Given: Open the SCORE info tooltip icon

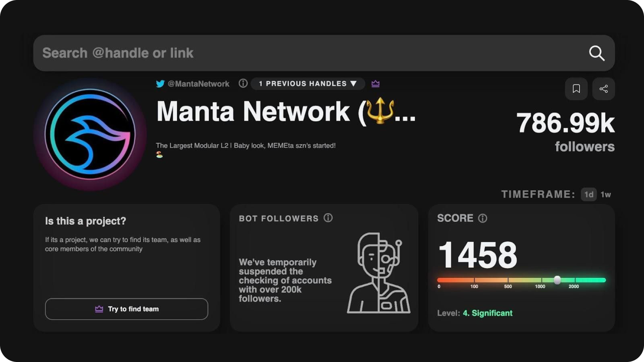Looking at the screenshot, I should [482, 218].
